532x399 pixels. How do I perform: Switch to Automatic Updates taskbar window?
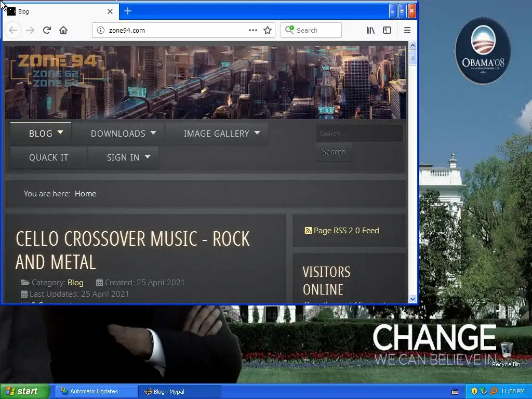(x=96, y=392)
